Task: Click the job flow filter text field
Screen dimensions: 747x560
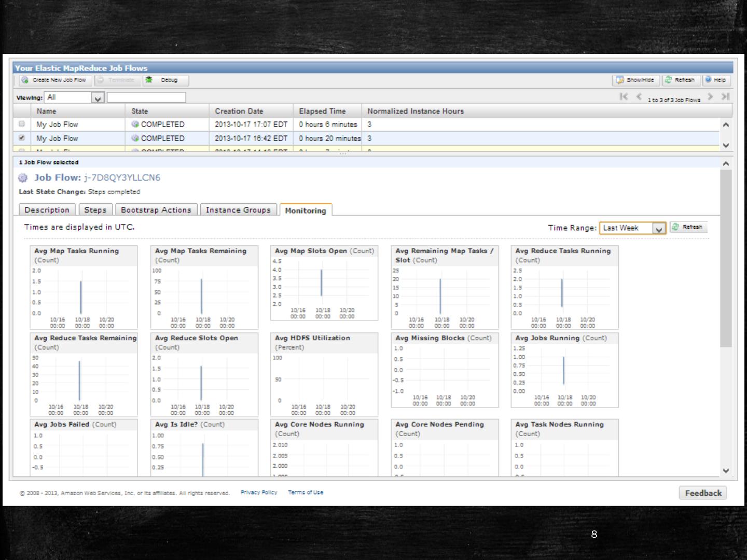Action: click(x=146, y=97)
